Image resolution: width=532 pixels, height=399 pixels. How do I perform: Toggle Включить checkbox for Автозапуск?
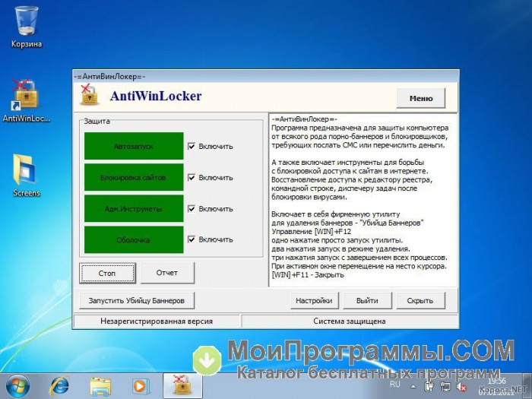[x=192, y=146]
